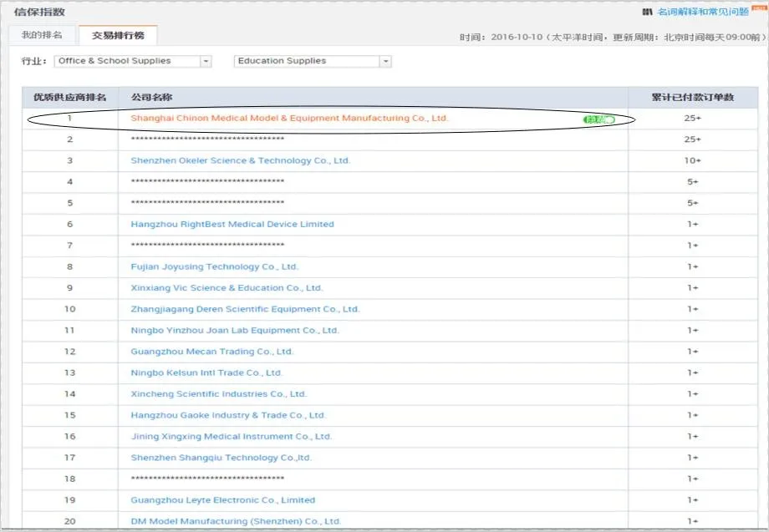This screenshot has height=532, width=769.
Task: Select Jining Xingxing Medical Instrument link
Action: click(231, 436)
